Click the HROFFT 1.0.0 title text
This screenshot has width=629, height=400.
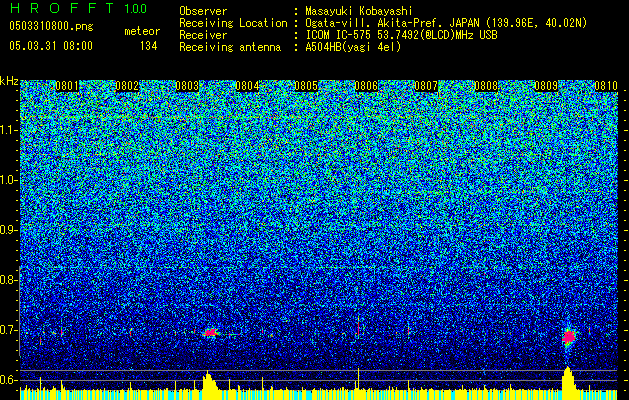point(78,8)
